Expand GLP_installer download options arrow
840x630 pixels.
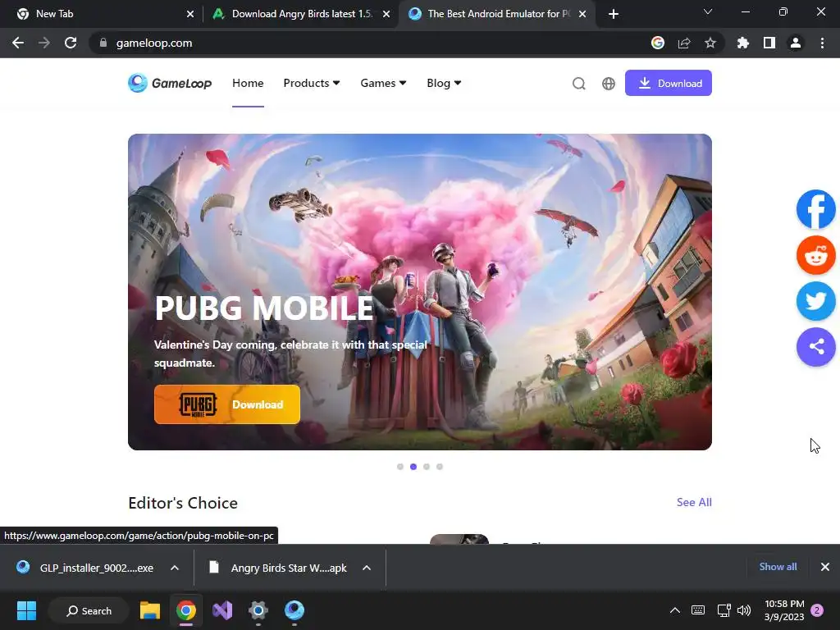pos(175,568)
